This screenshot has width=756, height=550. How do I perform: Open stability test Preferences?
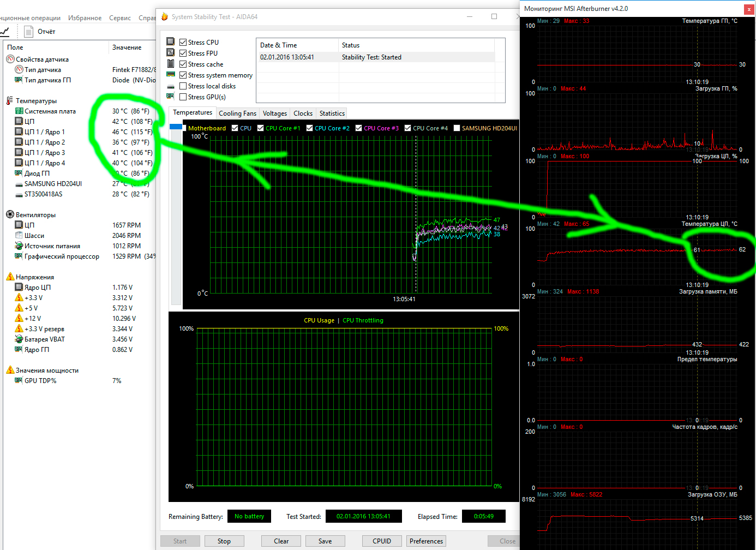427,541
